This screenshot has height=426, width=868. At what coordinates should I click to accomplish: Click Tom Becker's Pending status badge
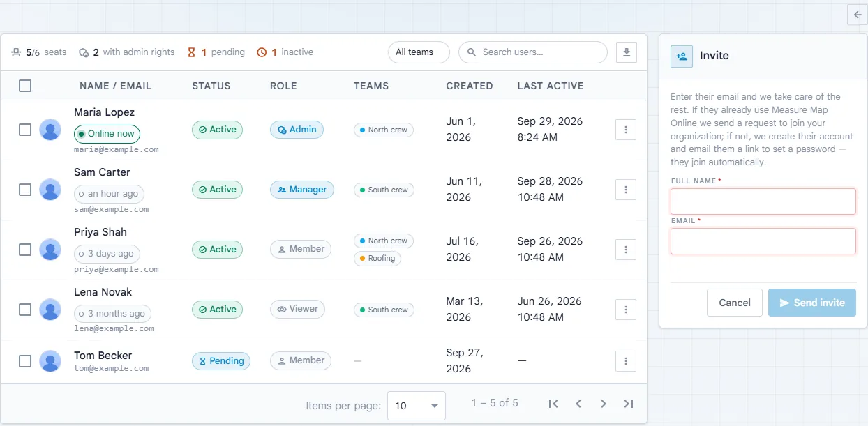click(x=221, y=361)
